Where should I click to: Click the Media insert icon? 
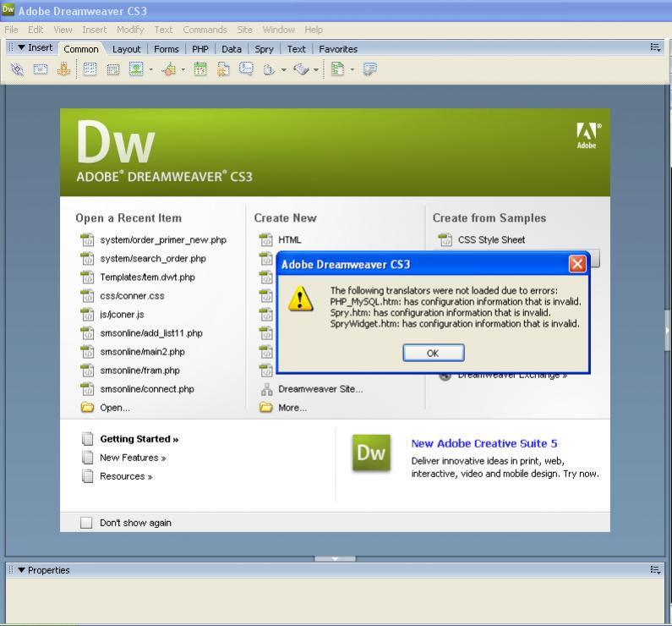click(x=169, y=69)
